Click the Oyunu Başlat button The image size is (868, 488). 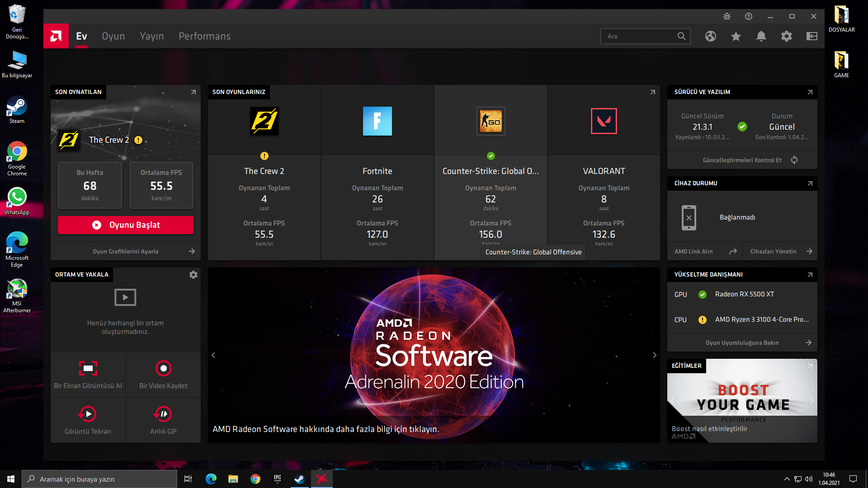pyautogui.click(x=126, y=225)
